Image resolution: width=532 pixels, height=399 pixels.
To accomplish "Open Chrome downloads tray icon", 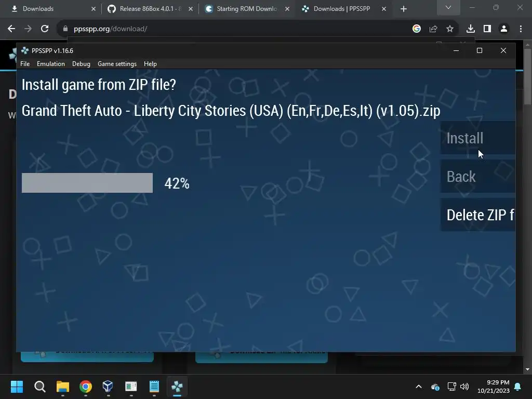I will 471,29.
